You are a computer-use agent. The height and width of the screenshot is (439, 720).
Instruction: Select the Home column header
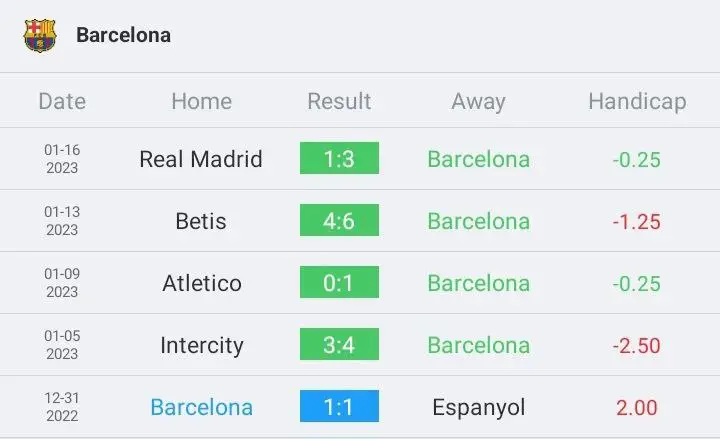[202, 101]
